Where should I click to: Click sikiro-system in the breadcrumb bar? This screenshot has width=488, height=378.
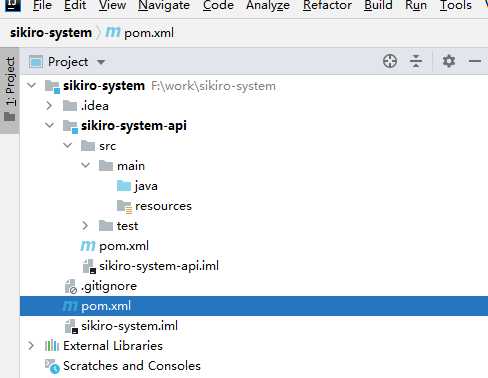point(51,33)
